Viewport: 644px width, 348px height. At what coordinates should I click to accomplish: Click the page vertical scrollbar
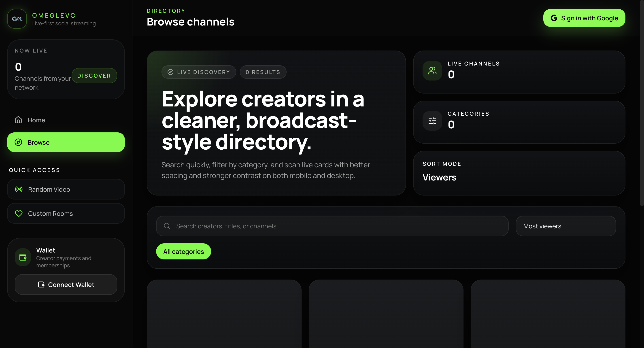click(642, 103)
